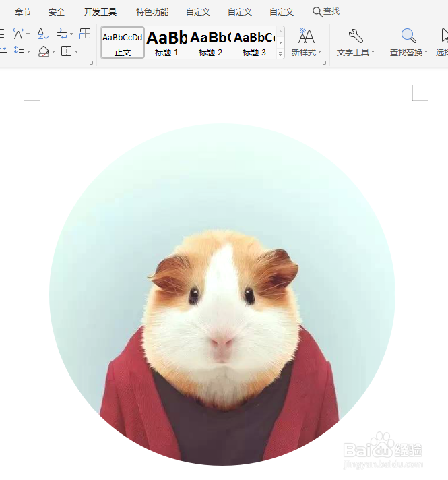
Task: Open the 章节 ribbon tab
Action: pyautogui.click(x=23, y=12)
